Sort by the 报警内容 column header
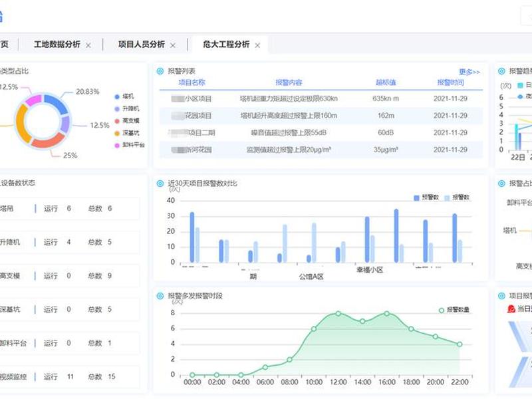This screenshot has width=532, height=399. coord(289,82)
